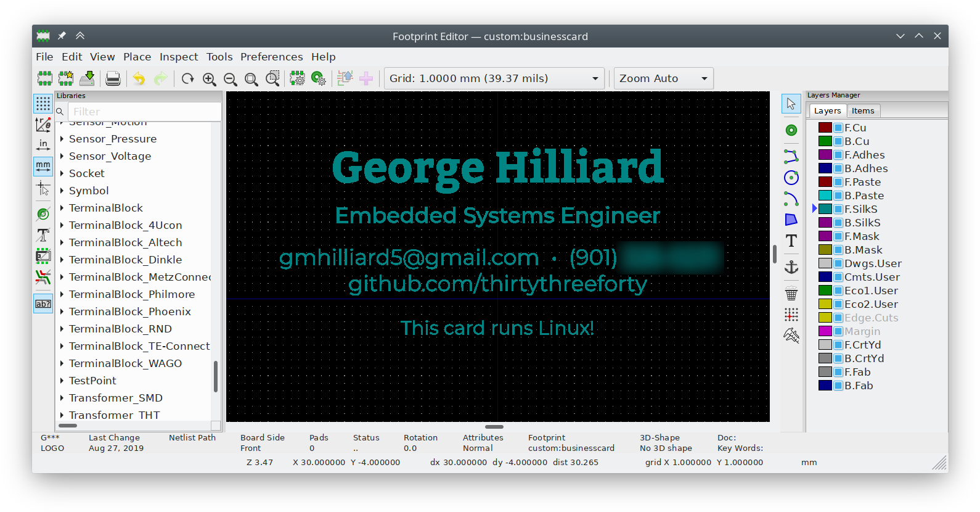Select the draw arc tool
The height and width of the screenshot is (512, 980).
(x=791, y=199)
